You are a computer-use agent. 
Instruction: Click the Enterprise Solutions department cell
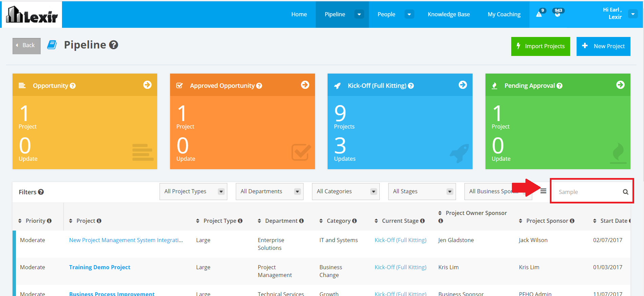[x=271, y=244]
